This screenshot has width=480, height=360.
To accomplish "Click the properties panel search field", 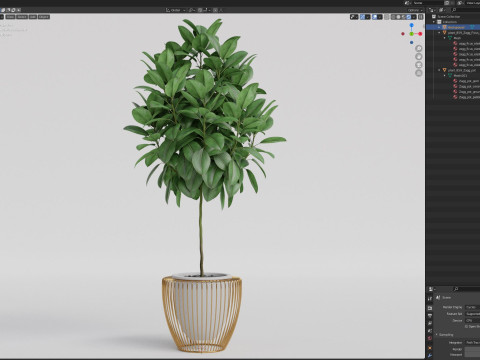I will tap(467, 289).
